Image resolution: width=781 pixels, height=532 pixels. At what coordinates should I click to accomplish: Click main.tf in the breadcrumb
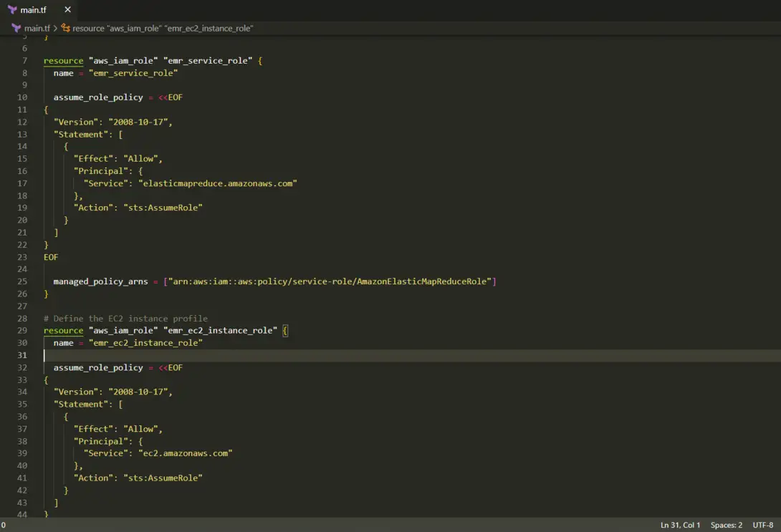[x=37, y=29]
